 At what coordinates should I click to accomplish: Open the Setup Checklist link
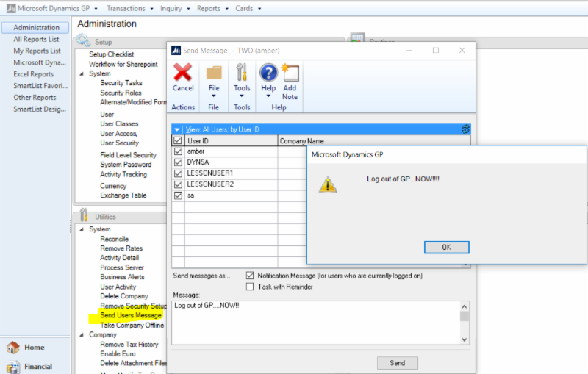(112, 54)
